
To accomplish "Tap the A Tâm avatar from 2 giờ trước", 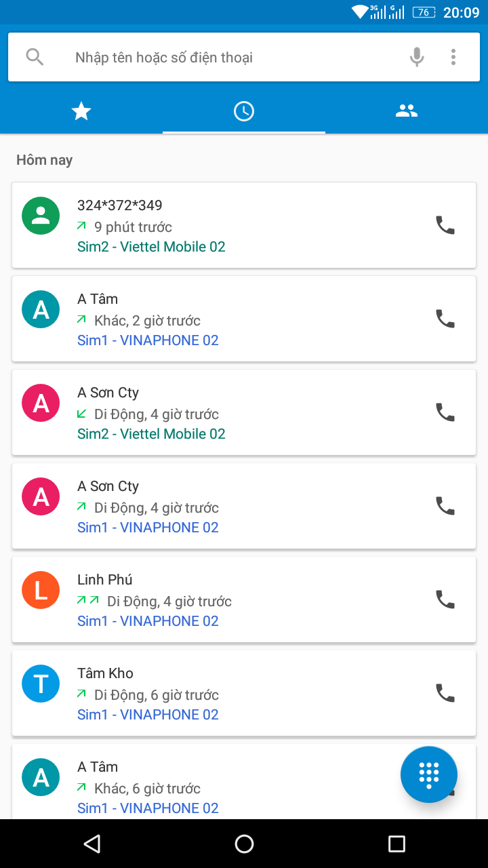I will tap(41, 309).
